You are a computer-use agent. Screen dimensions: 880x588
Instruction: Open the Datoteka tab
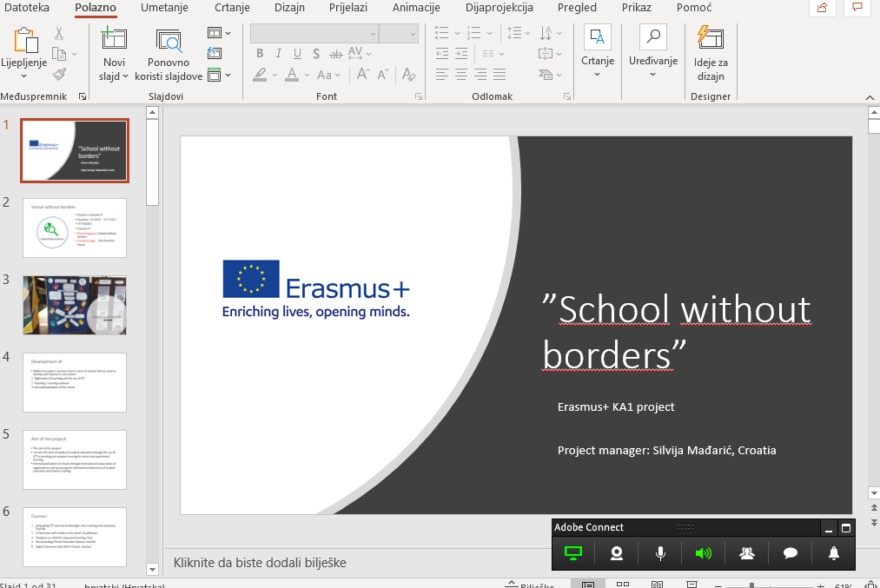pyautogui.click(x=26, y=7)
